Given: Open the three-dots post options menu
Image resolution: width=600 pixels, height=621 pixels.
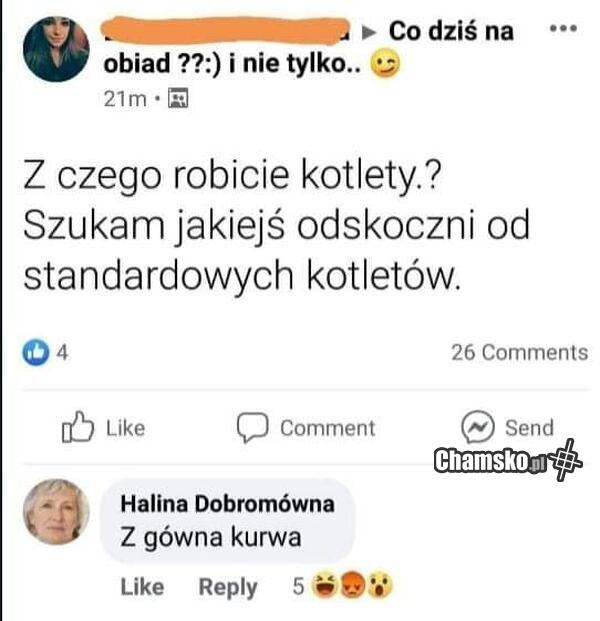Looking at the screenshot, I should pos(563,29).
